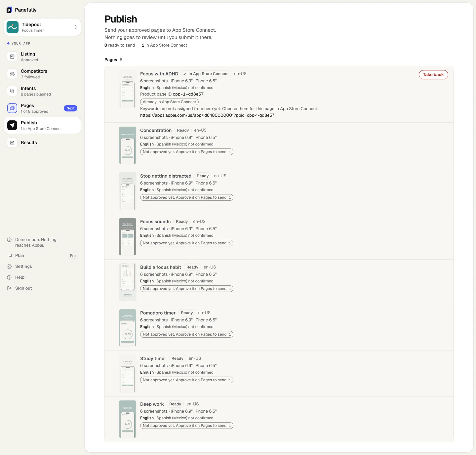Click the Pro plan badge
Screen dimensions: 476x455
(x=73, y=256)
